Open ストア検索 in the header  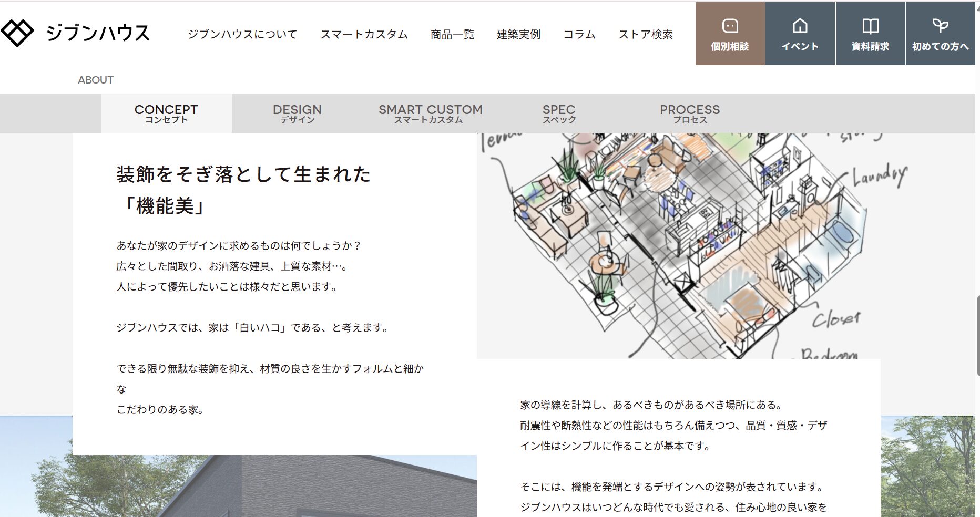[646, 35]
